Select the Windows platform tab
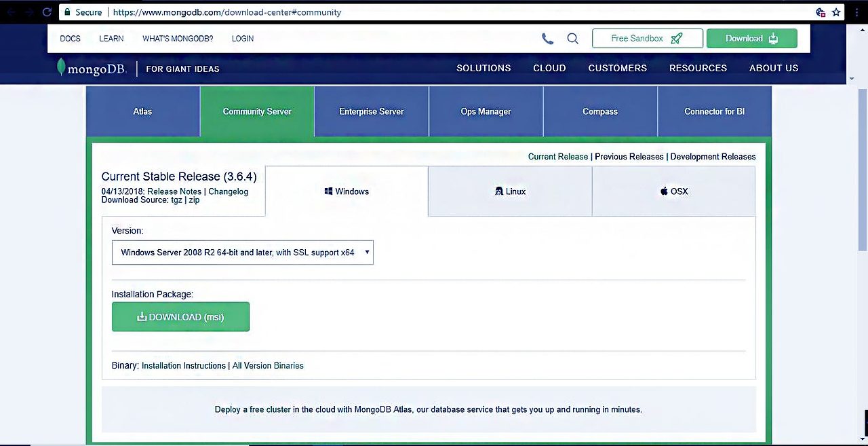 [x=347, y=191]
